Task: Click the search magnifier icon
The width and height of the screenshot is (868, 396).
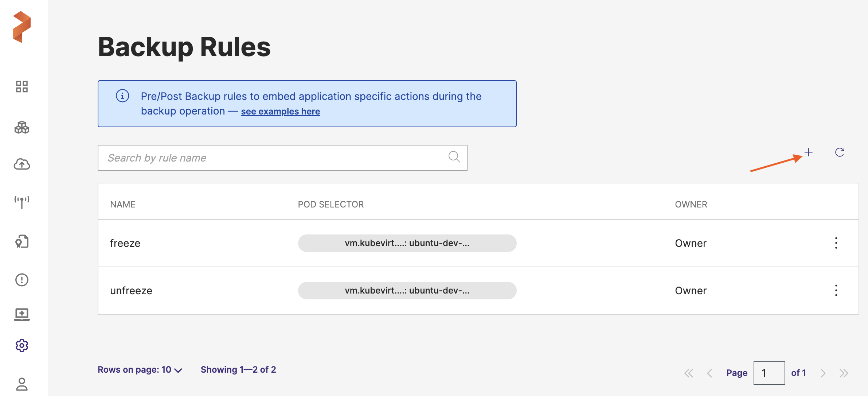Action: pyautogui.click(x=454, y=157)
